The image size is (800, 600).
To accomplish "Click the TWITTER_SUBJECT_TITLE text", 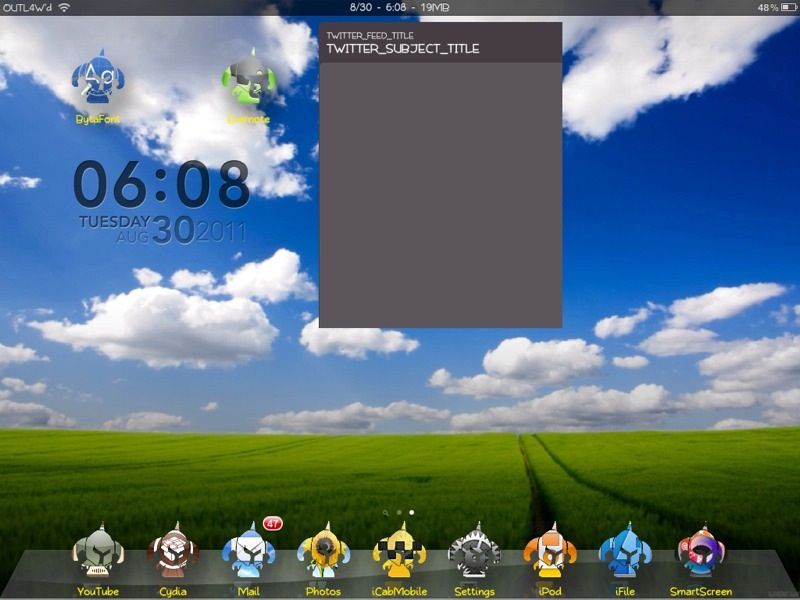I will coord(402,48).
